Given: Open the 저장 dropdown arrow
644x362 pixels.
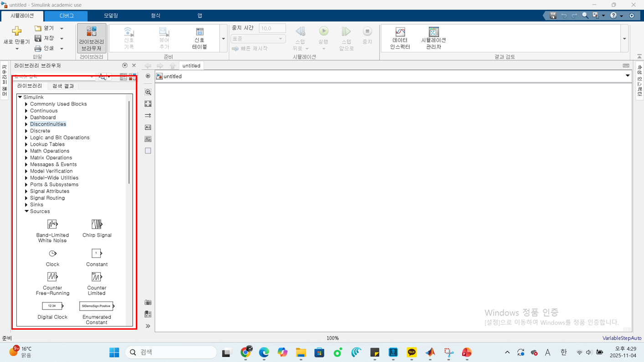Looking at the screenshot, I should coord(62,38).
